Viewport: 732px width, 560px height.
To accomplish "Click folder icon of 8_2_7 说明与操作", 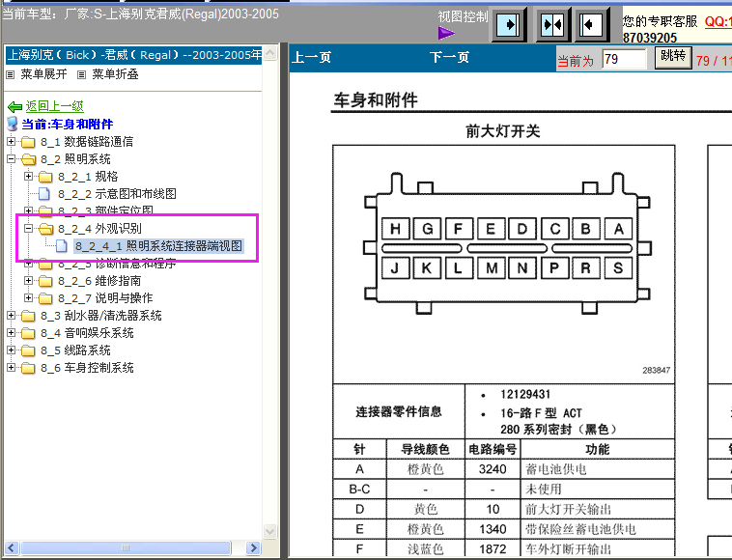I will (x=45, y=298).
